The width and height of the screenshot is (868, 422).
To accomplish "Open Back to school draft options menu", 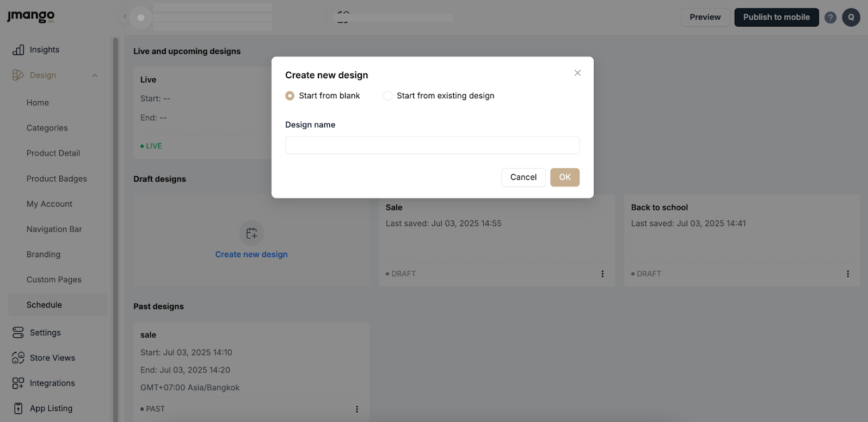I will coord(848,274).
